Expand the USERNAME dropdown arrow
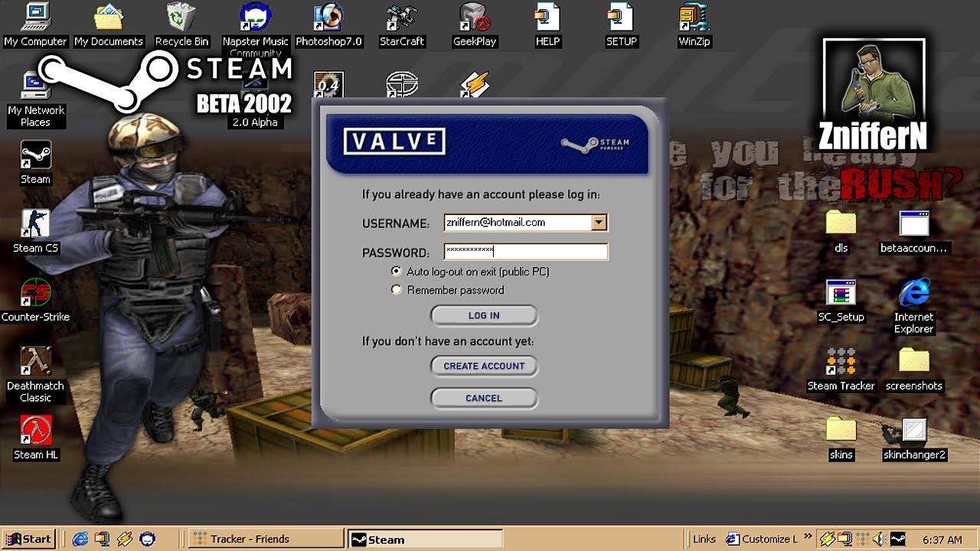This screenshot has height=551, width=980. tap(599, 223)
